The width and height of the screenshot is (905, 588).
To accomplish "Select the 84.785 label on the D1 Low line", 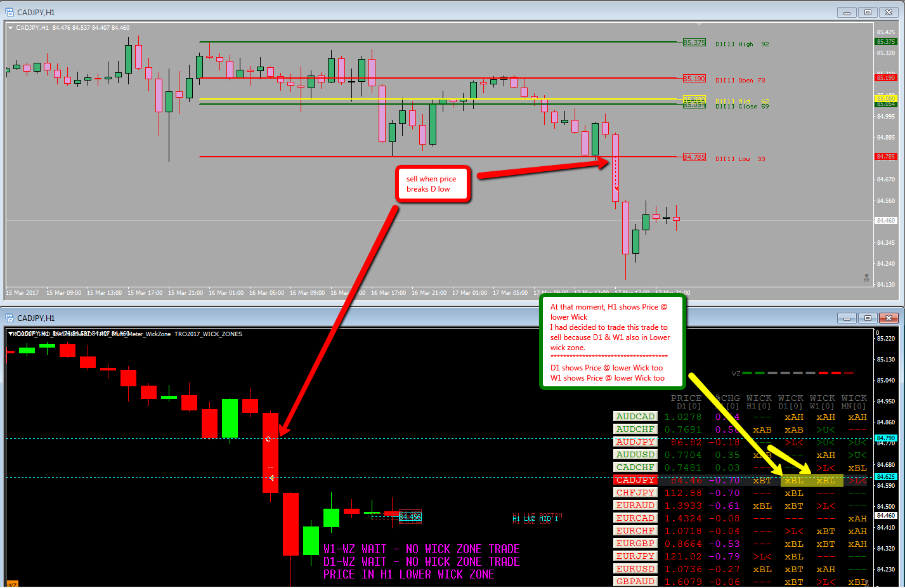I will 694,157.
